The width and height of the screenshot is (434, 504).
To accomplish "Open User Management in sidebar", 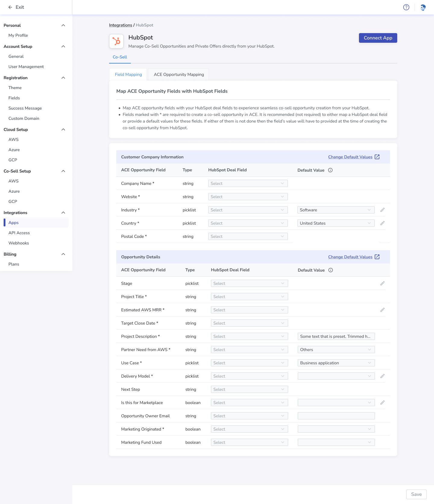I will pyautogui.click(x=26, y=67).
